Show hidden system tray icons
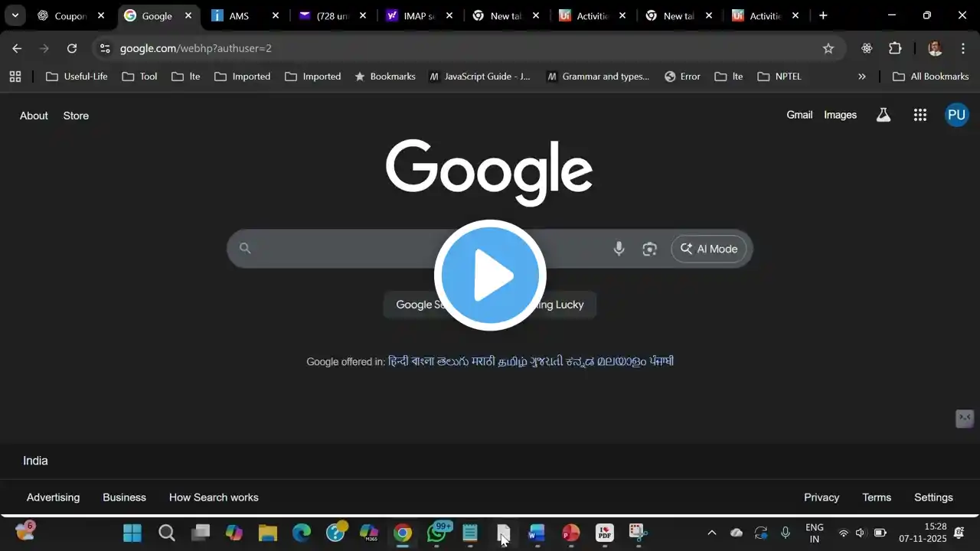 click(x=711, y=533)
